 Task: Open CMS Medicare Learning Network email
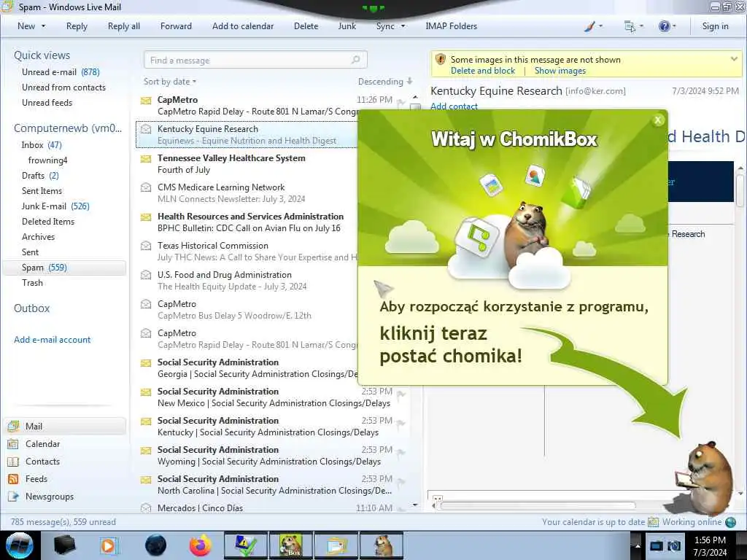tap(248, 192)
